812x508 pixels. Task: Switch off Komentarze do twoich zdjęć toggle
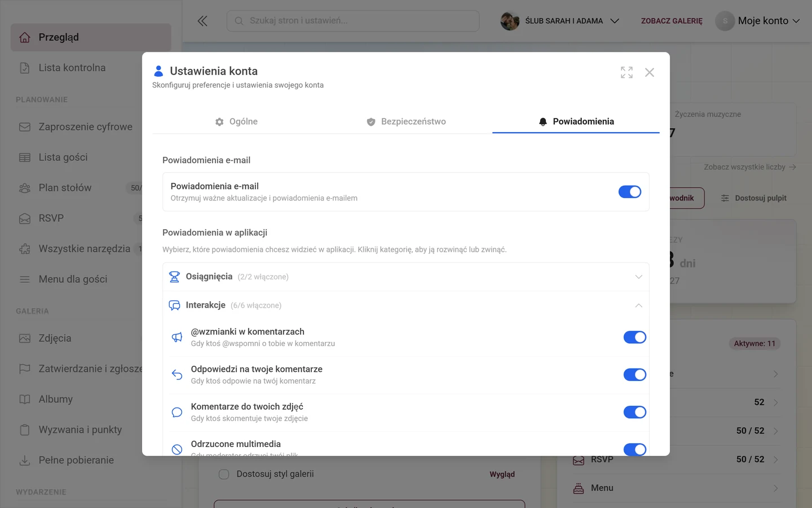635,412
